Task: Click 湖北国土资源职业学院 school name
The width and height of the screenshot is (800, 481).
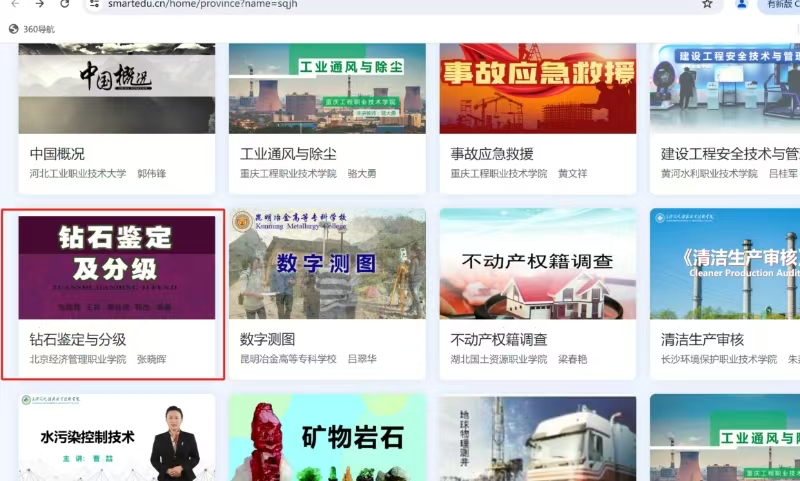Action: pyautogui.click(x=498, y=359)
